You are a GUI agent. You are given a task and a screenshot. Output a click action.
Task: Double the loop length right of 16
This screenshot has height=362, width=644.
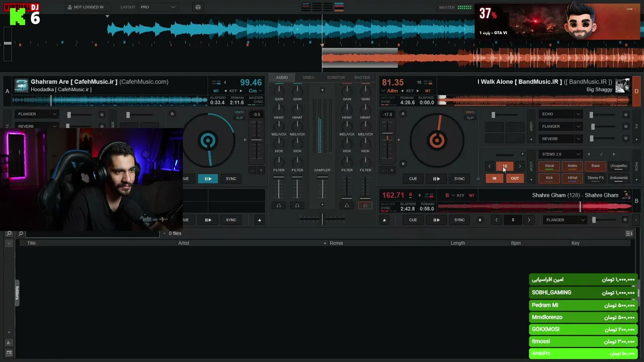[x=520, y=166]
